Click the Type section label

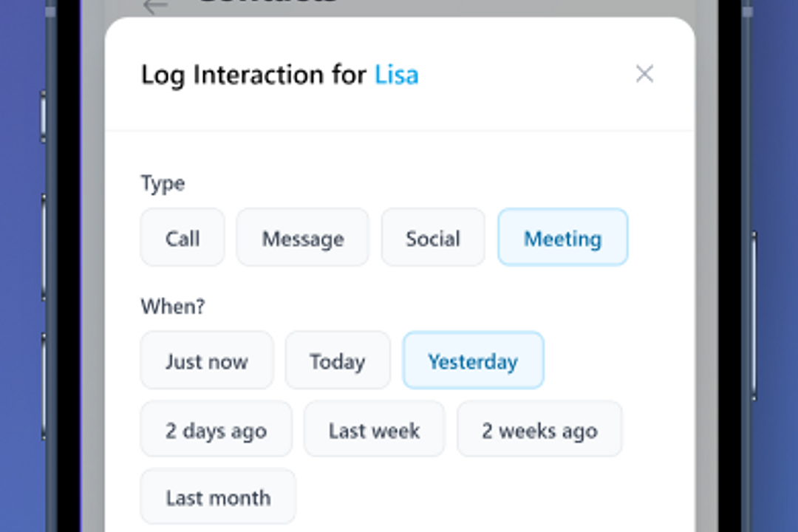click(x=163, y=183)
